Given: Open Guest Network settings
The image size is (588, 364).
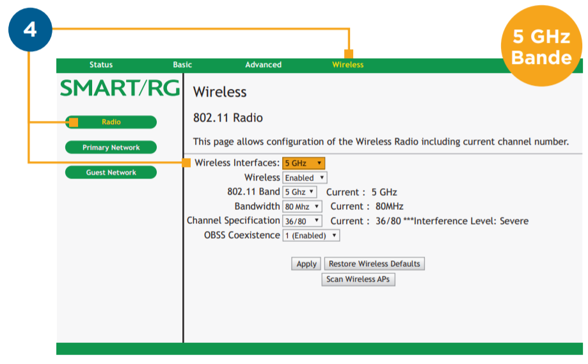Looking at the screenshot, I should (111, 173).
